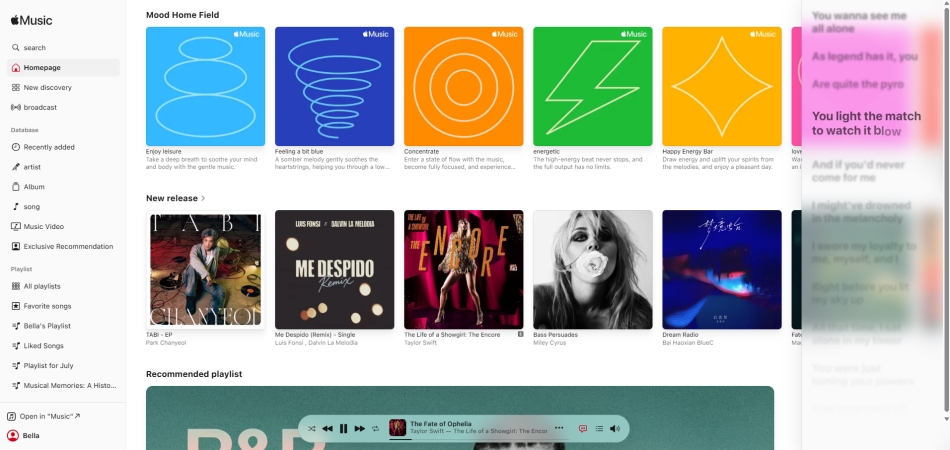Click the Recently added clock icon

[16, 147]
